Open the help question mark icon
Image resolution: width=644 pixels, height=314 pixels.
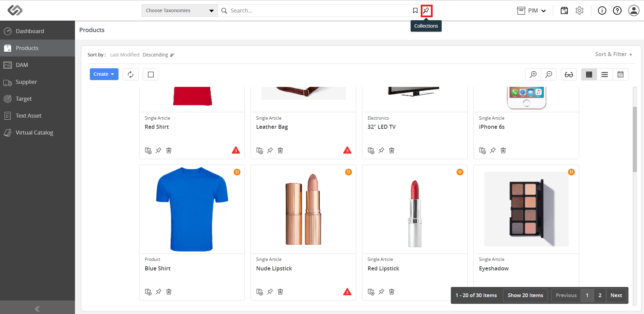coord(617,10)
